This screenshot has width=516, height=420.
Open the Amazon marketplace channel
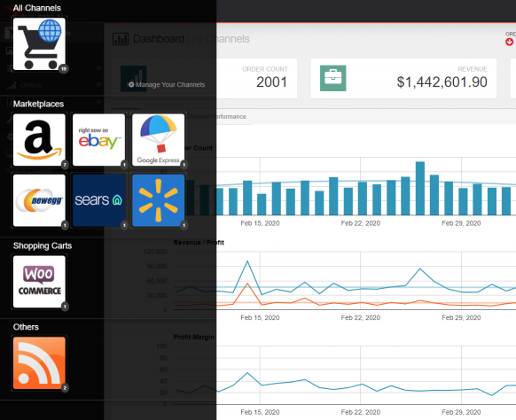pyautogui.click(x=39, y=140)
